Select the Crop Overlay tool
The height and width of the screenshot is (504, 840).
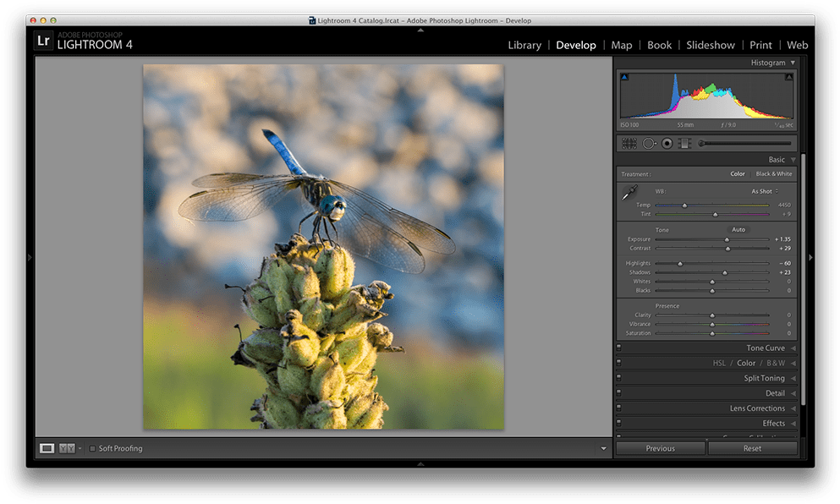click(629, 143)
